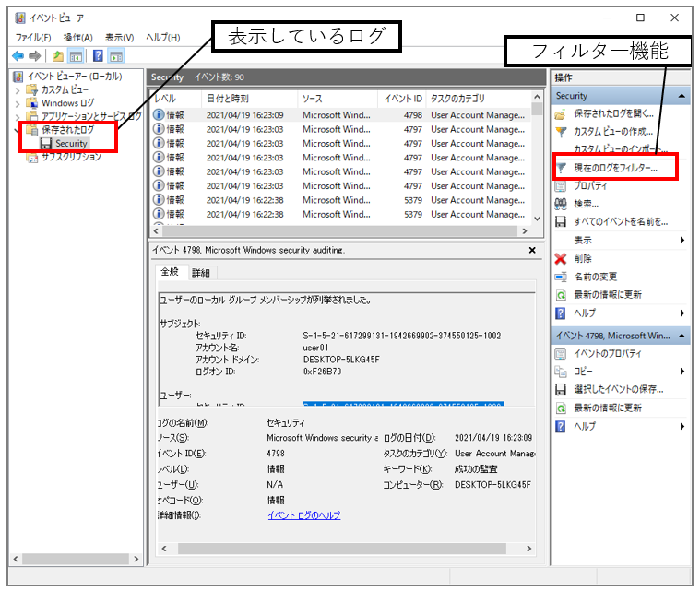The height and width of the screenshot is (591, 700).
Task: Click tree pane horizontal scrollbar right arrow
Action: (x=136, y=559)
